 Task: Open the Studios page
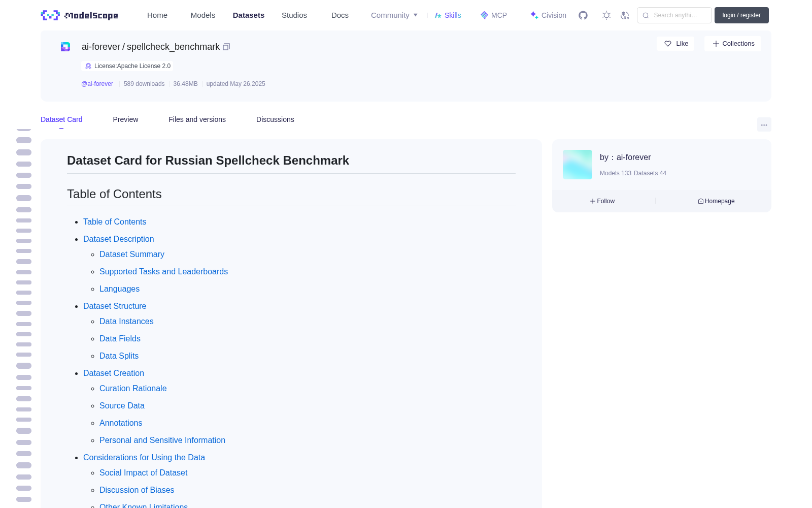click(x=294, y=15)
